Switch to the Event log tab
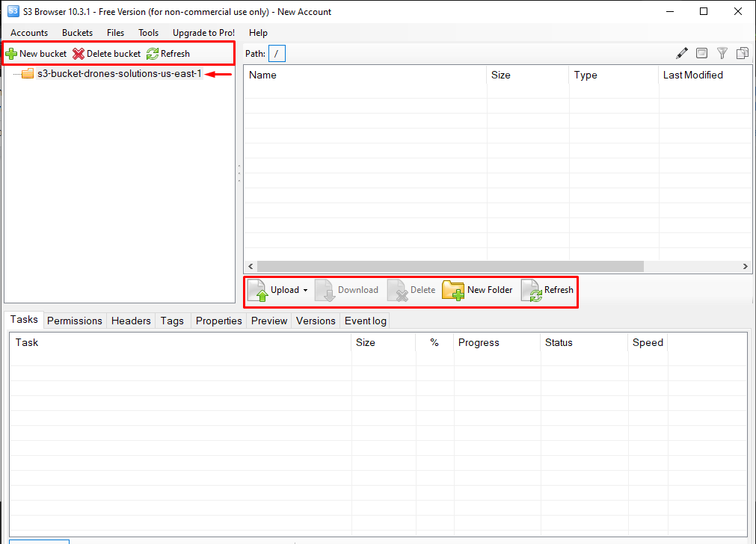756x544 pixels. tap(365, 321)
